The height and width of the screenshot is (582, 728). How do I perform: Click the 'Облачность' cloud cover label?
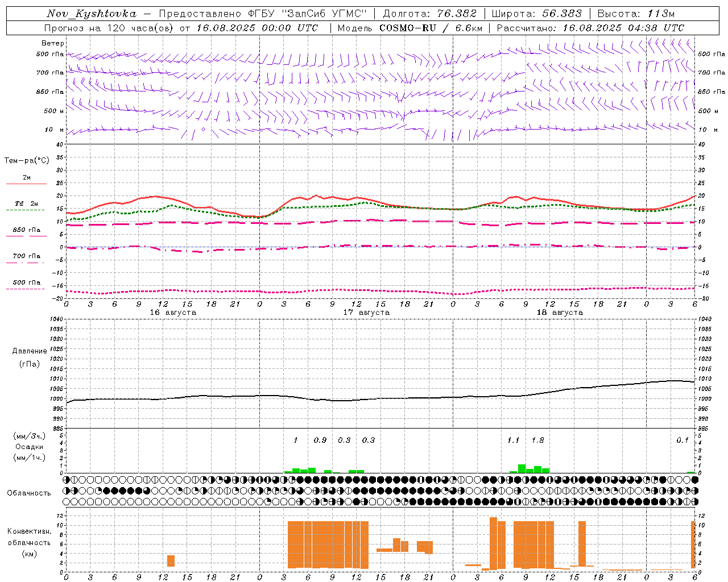(29, 493)
